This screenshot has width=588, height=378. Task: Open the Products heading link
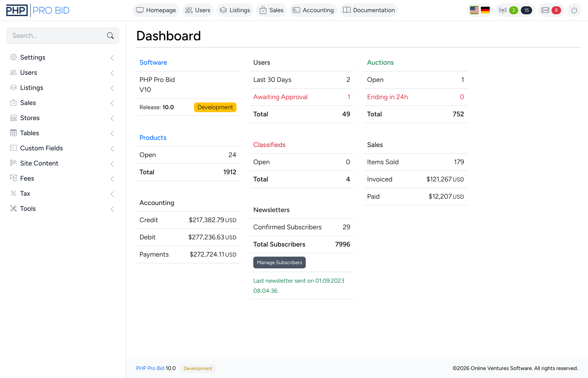[x=153, y=138]
